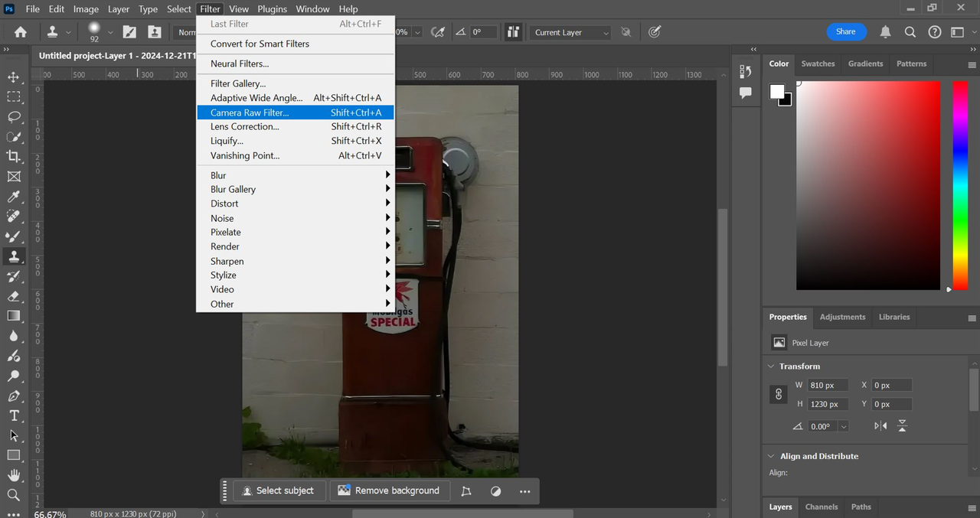Viewport: 980px width, 518px height.
Task: Select the Zoom tool
Action: point(14,495)
